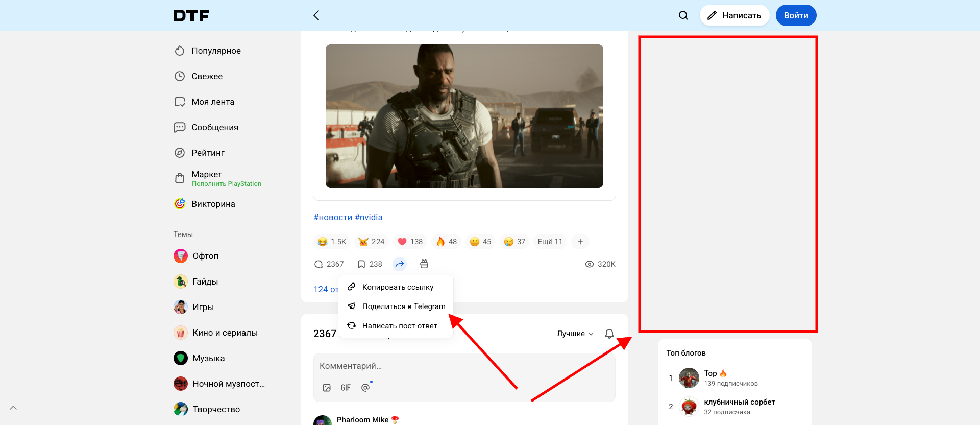Open the Музыка topic

click(x=199, y=358)
